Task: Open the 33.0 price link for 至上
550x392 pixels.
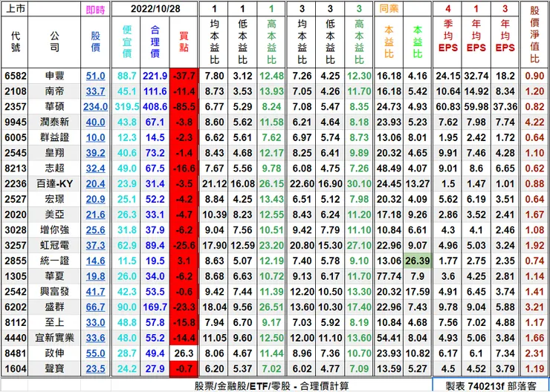Action: tap(95, 323)
